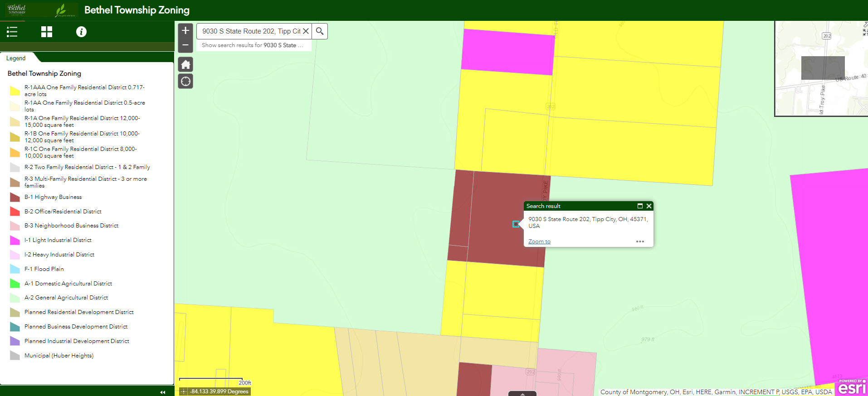Close the Search result popup
The height and width of the screenshot is (396, 868).
649,206
